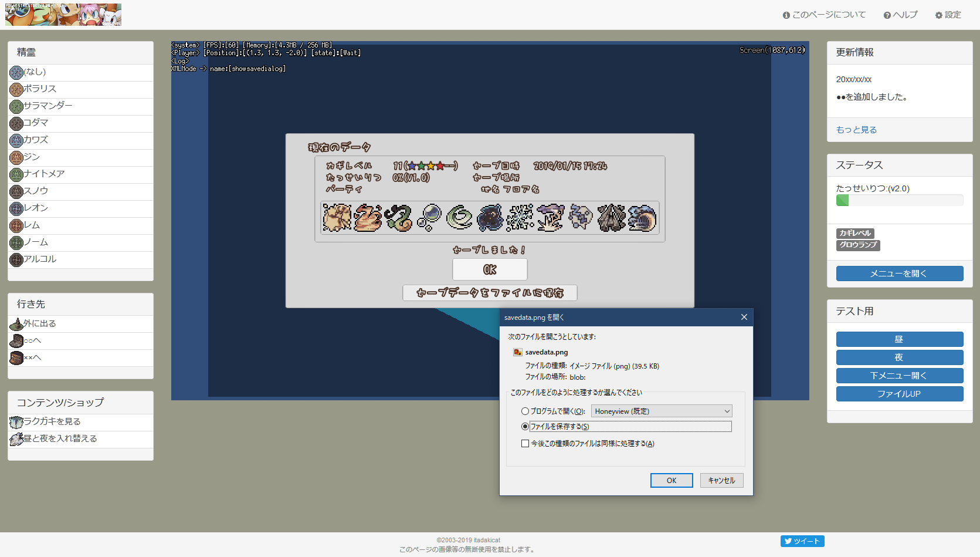Open このページについて in the header
980x557 pixels.
[x=824, y=15]
